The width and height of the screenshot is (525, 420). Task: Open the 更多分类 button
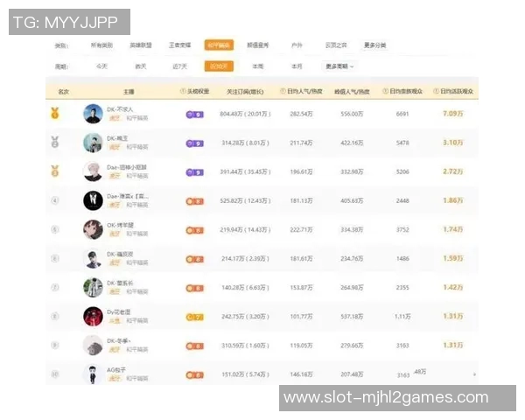(375, 45)
